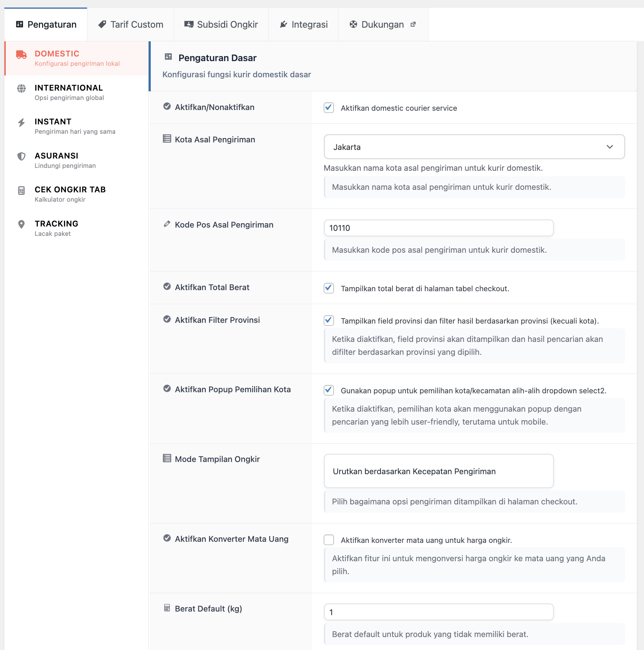Image resolution: width=644 pixels, height=650 pixels.
Task: Click the CEK ONGKIR TAB calculator icon
Action: coord(22,191)
